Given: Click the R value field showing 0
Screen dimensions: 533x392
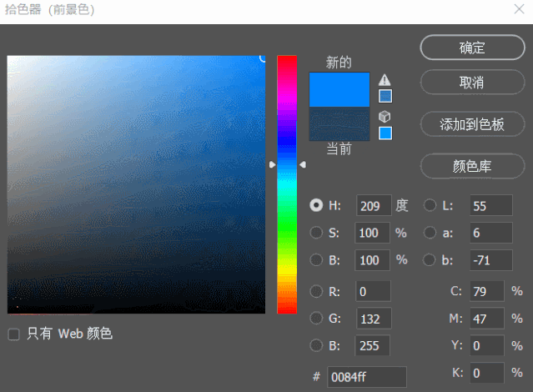Looking at the screenshot, I should [373, 291].
